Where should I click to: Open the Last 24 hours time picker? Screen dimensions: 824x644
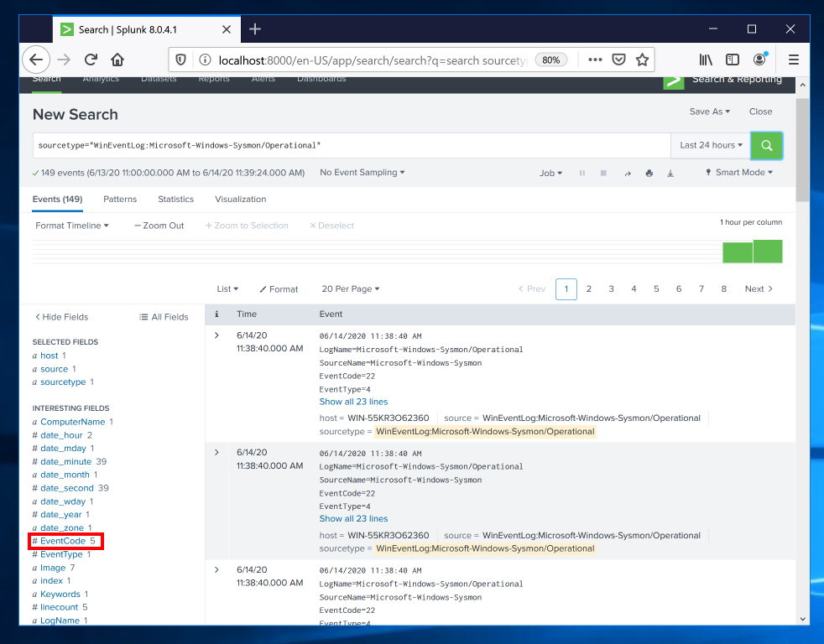[712, 145]
